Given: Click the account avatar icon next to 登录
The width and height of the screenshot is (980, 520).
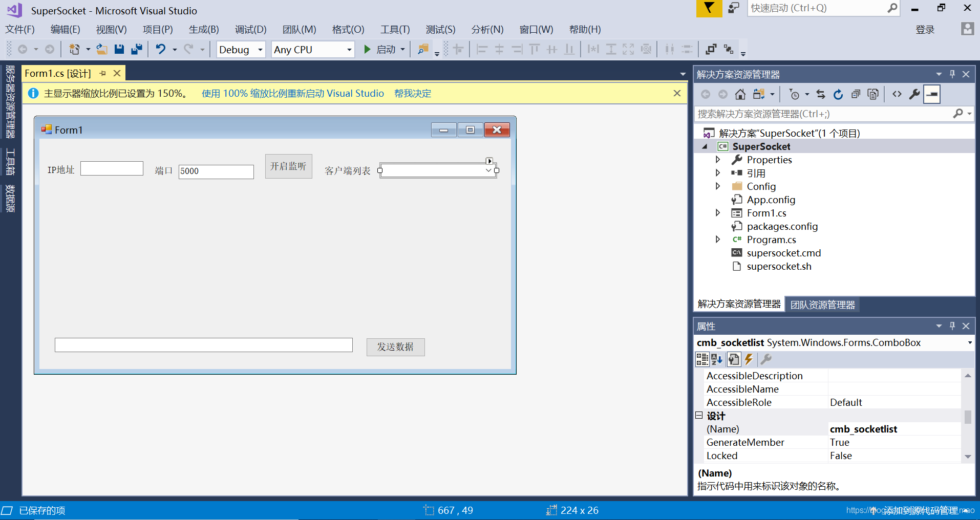Looking at the screenshot, I should 967,29.
